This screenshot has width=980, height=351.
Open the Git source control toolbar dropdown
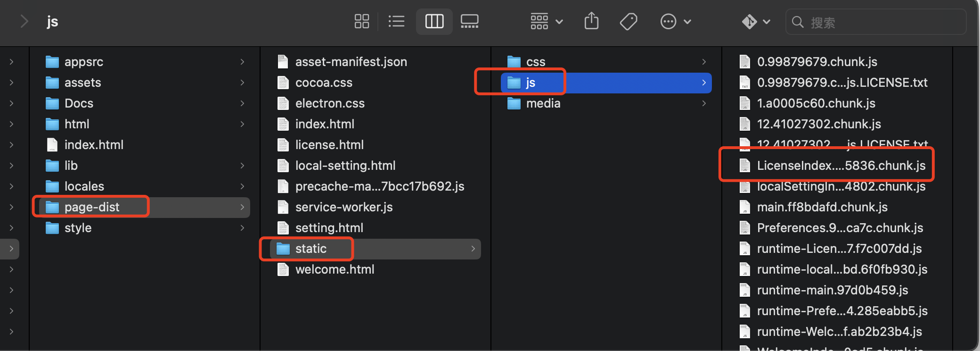[756, 21]
